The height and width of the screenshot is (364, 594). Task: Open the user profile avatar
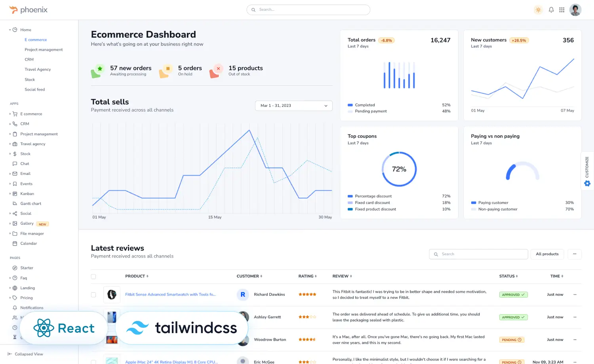point(575,10)
